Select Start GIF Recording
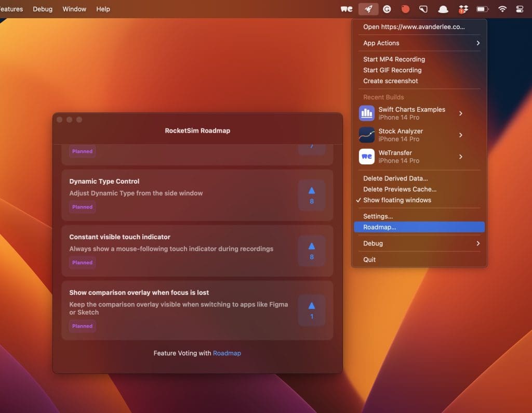Image resolution: width=532 pixels, height=413 pixels. [419, 70]
